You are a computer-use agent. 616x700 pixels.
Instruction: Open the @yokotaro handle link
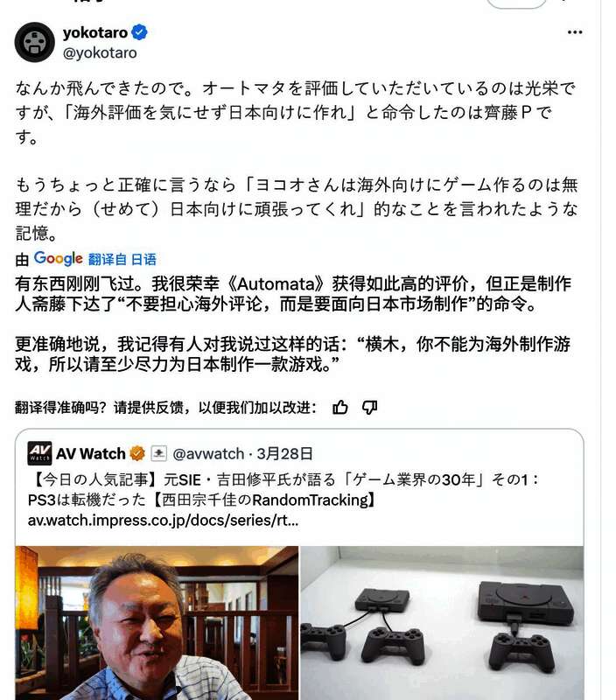click(x=100, y=52)
